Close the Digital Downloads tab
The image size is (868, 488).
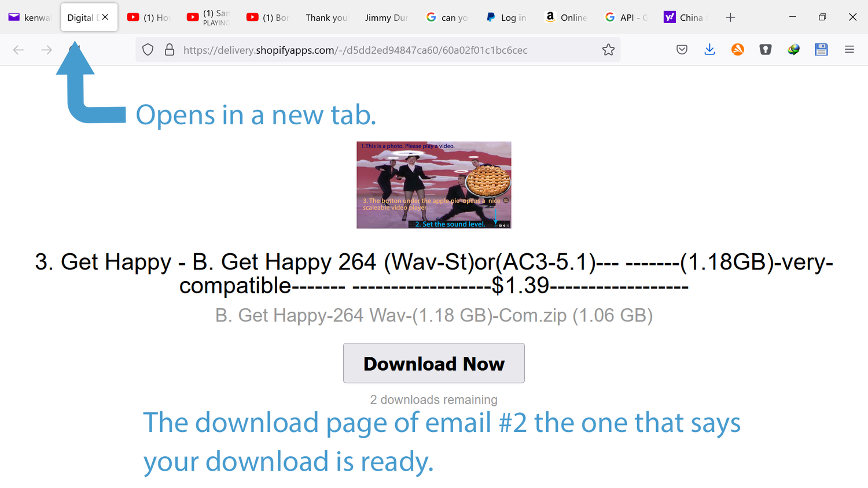[x=105, y=17]
